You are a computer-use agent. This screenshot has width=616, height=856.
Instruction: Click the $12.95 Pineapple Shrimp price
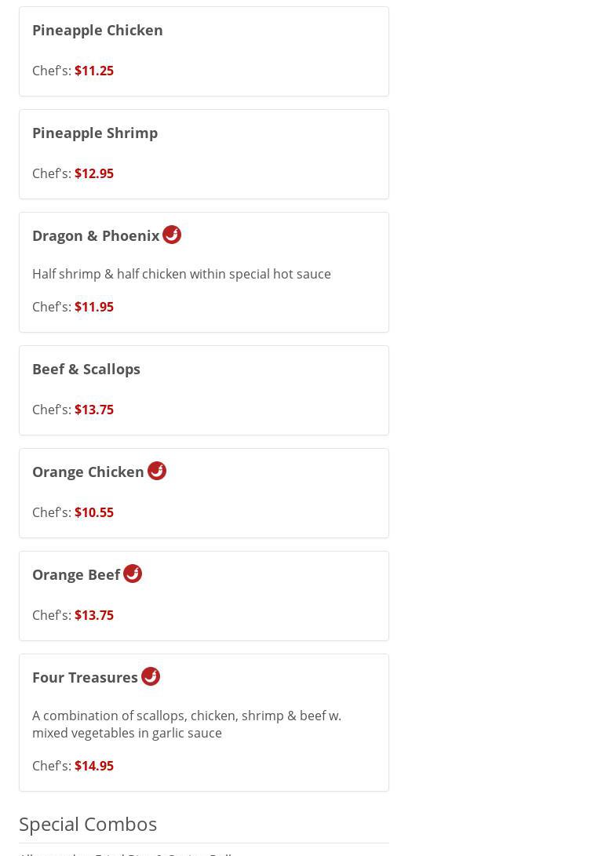(x=94, y=173)
